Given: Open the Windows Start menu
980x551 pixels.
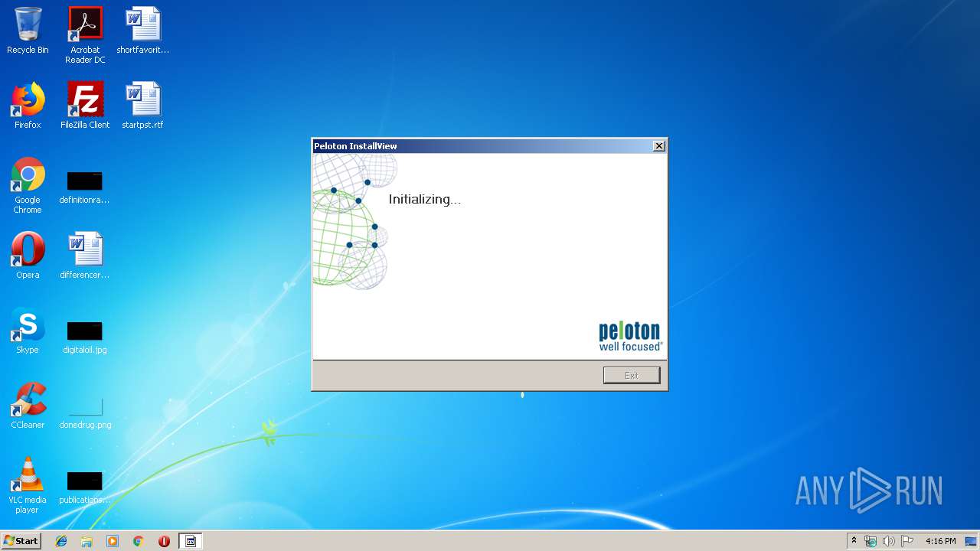Looking at the screenshot, I should (21, 541).
